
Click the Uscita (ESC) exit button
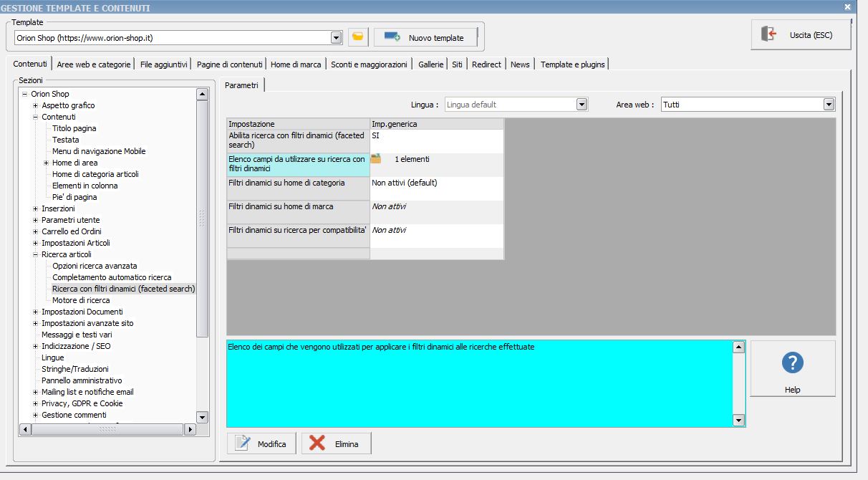tap(801, 34)
